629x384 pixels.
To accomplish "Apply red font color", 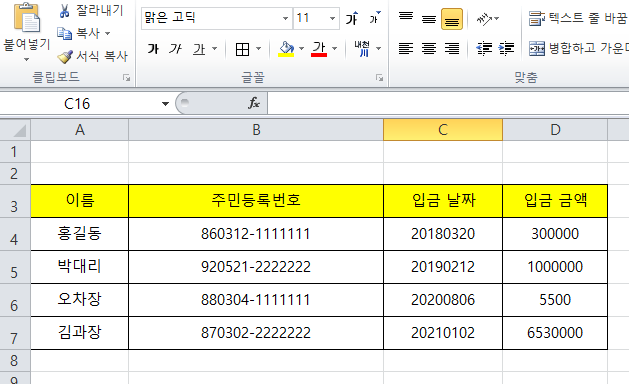I will coord(319,49).
